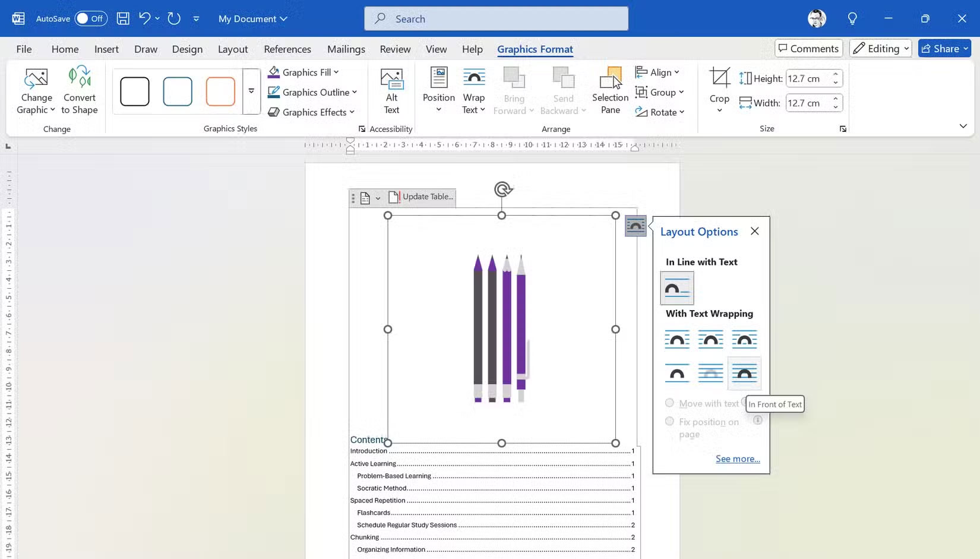Select the orange-outlined graphics style swatch

[220, 91]
